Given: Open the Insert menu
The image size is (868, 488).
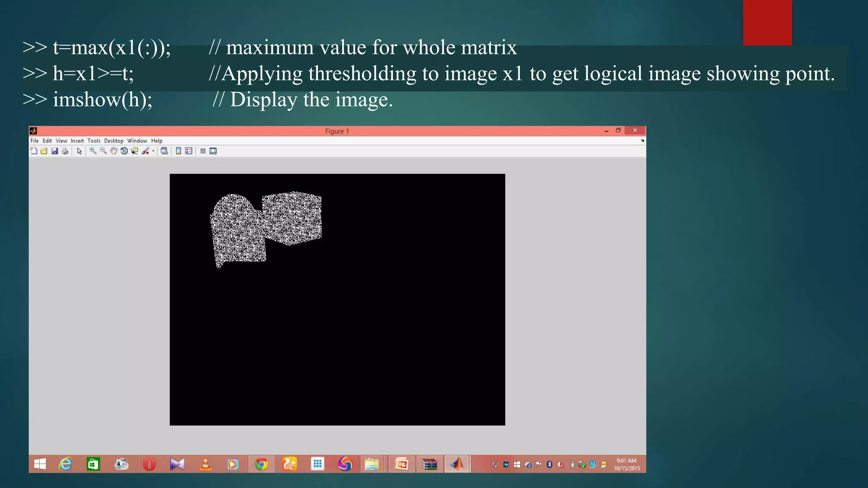Looking at the screenshot, I should pos(77,141).
